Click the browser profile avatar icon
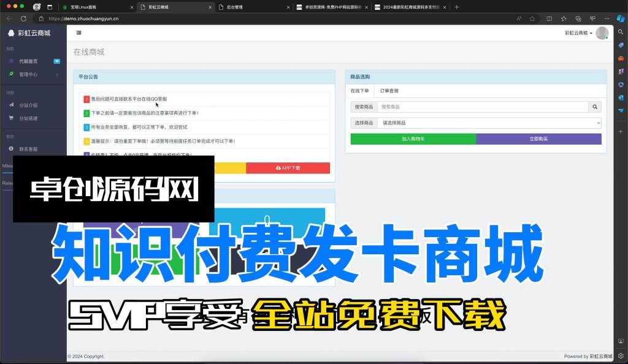This screenshot has height=364, width=628. [x=36, y=7]
